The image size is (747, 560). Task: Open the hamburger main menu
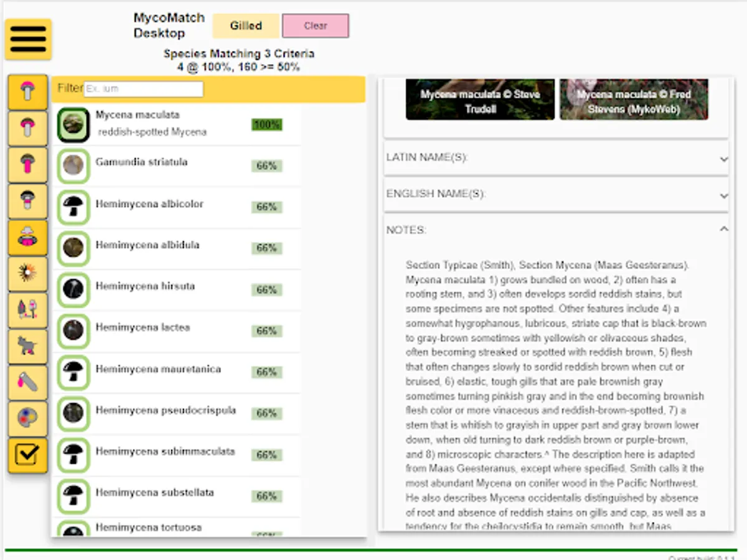click(28, 40)
